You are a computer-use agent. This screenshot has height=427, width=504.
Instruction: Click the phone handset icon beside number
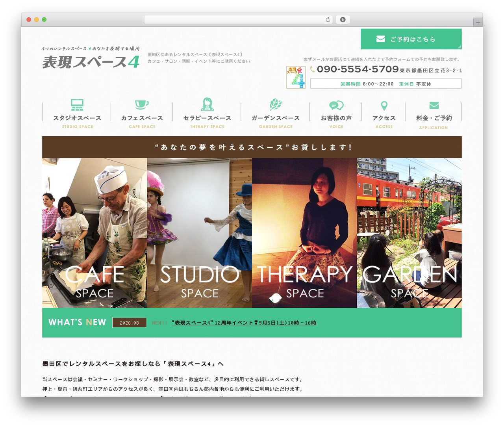(313, 69)
